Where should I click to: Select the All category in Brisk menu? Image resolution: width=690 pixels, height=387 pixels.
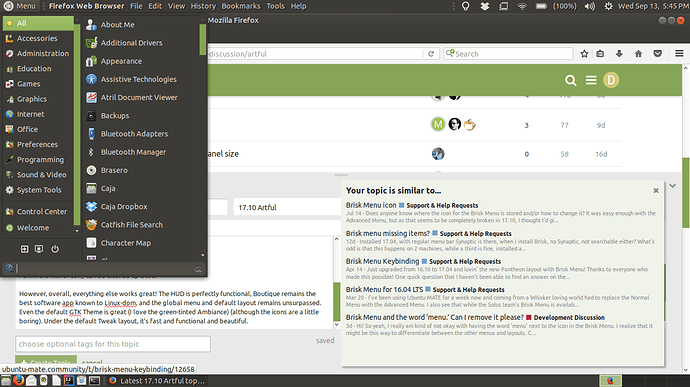pyautogui.click(x=39, y=23)
